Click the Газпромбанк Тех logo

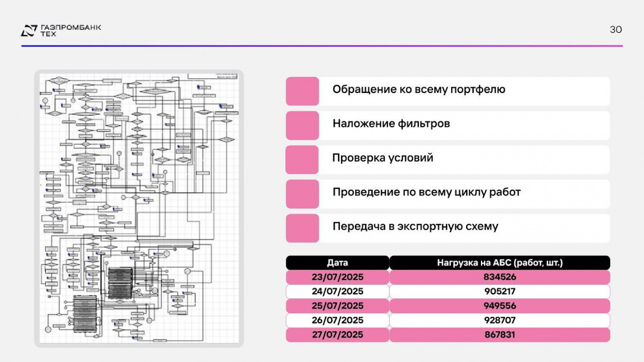[61, 30]
